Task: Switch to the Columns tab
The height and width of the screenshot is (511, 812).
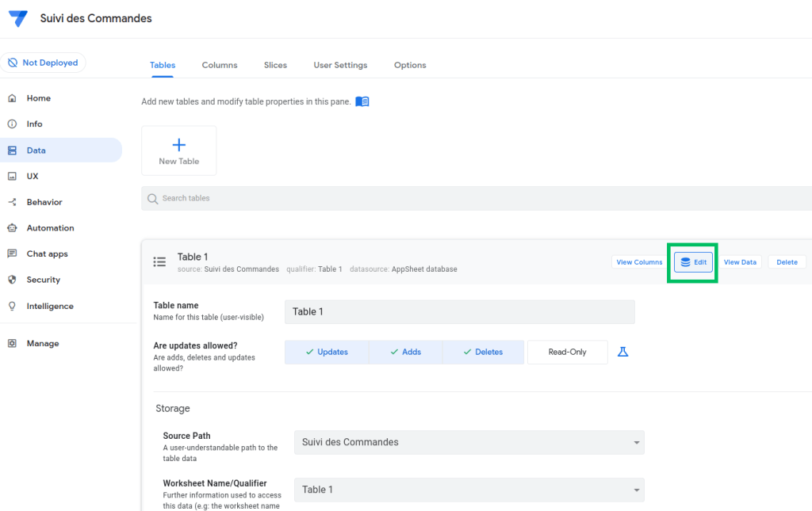Action: point(220,65)
